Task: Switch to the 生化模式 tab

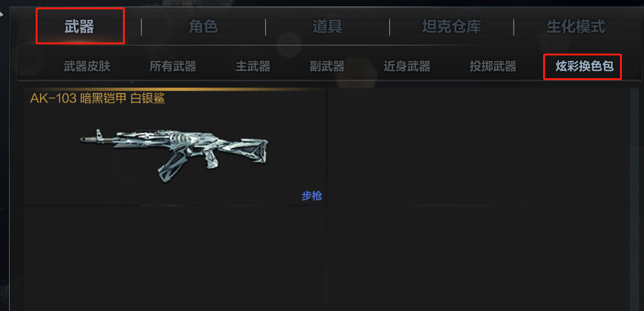Action: pos(575,26)
